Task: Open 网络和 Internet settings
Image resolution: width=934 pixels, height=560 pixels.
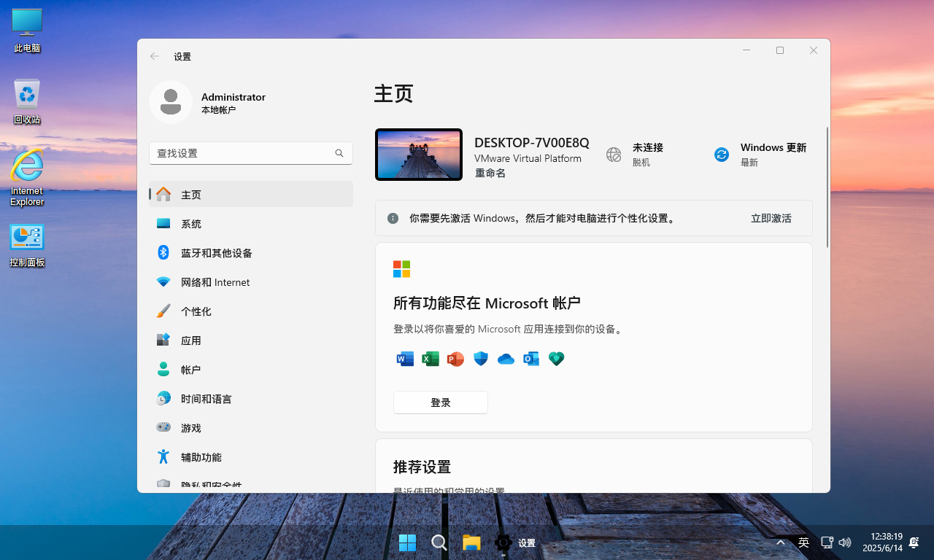Action: point(251,282)
